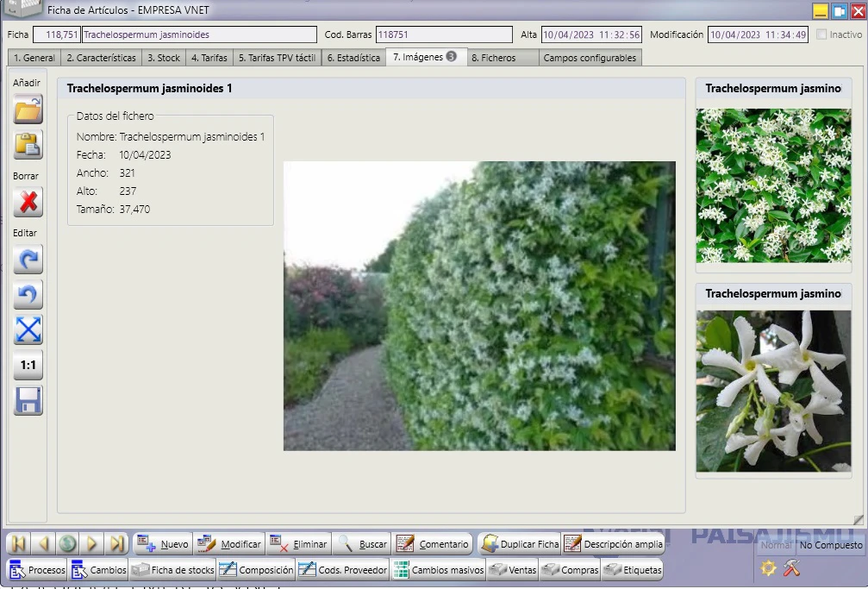The height and width of the screenshot is (589, 868).
Task: Rotate image clockwise icon
Action: 28,260
